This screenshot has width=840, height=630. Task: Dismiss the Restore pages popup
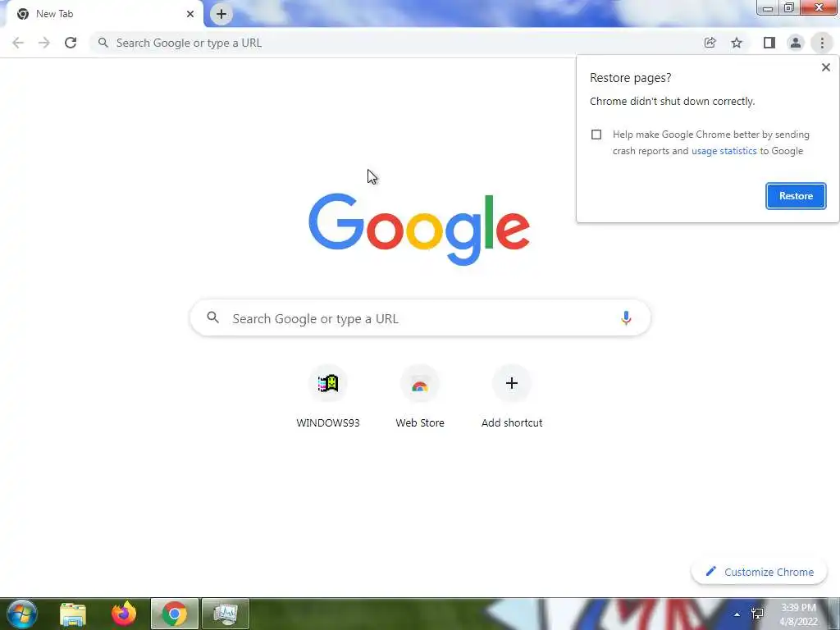click(x=825, y=67)
